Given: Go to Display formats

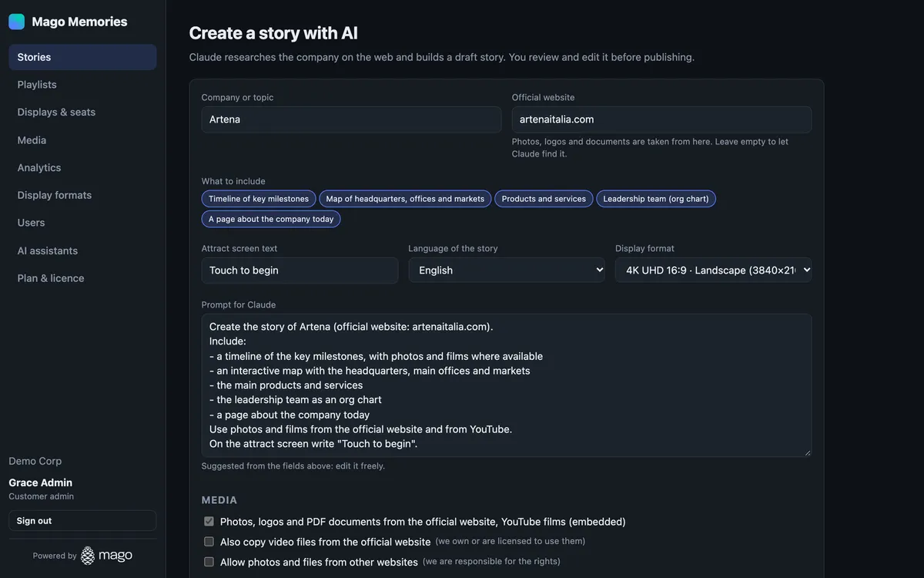Looking at the screenshot, I should pyautogui.click(x=82, y=195).
